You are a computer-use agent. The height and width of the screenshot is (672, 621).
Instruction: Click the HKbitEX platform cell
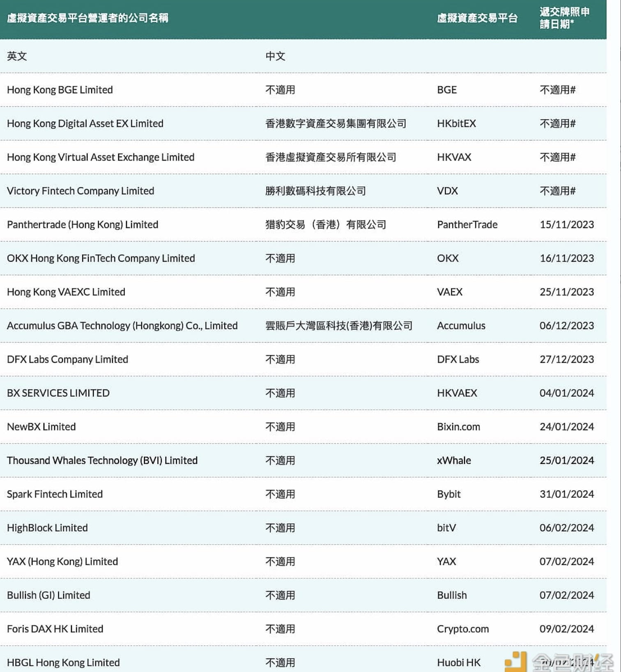456,124
